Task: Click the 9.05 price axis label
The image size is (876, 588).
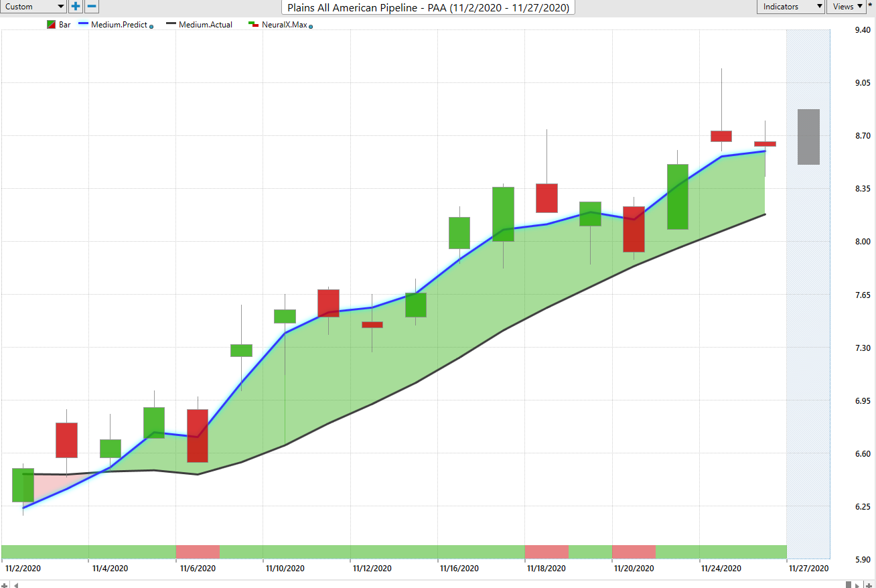Action: (863, 83)
